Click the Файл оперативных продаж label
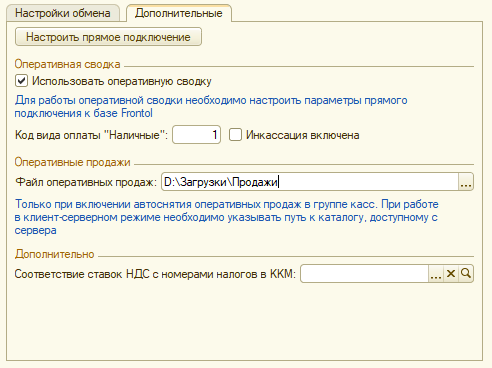This screenshot has width=492, height=368. pyautogui.click(x=86, y=182)
